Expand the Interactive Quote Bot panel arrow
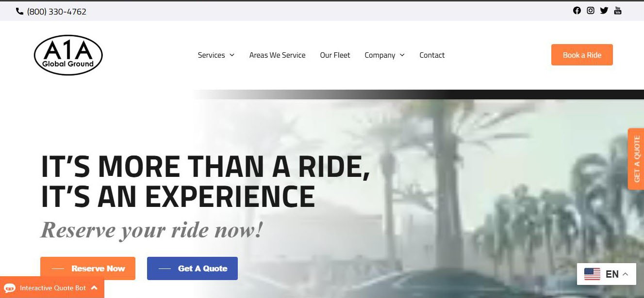This screenshot has width=644, height=298. point(94,288)
